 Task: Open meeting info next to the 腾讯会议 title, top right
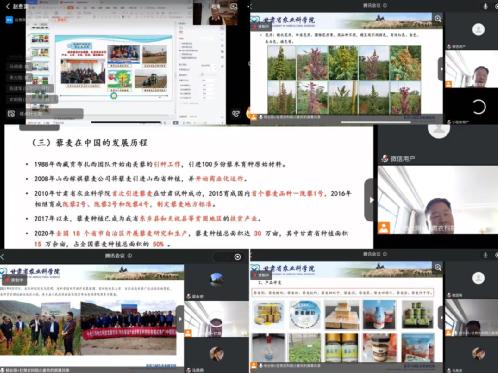coord(385,5)
